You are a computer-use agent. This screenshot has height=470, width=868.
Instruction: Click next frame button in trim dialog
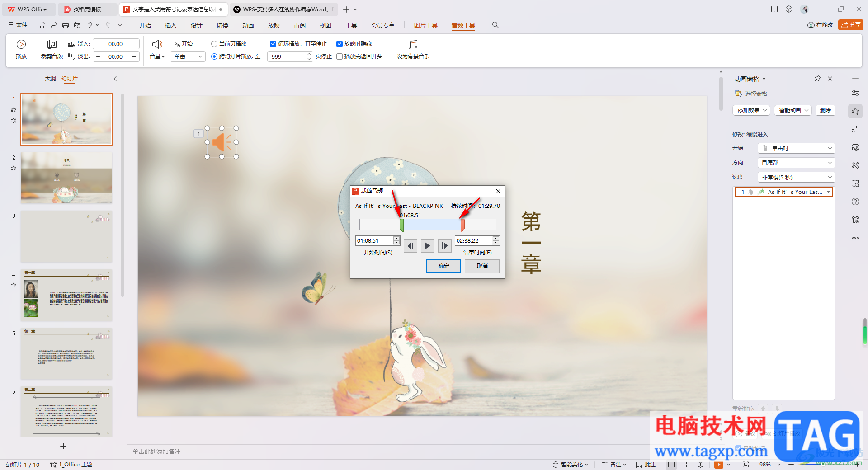tap(444, 246)
